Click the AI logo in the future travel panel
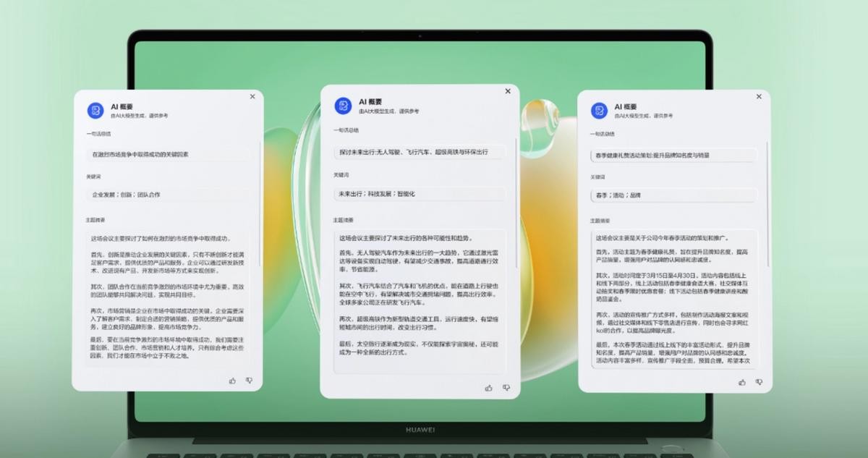This screenshot has height=458, width=868. (x=343, y=106)
